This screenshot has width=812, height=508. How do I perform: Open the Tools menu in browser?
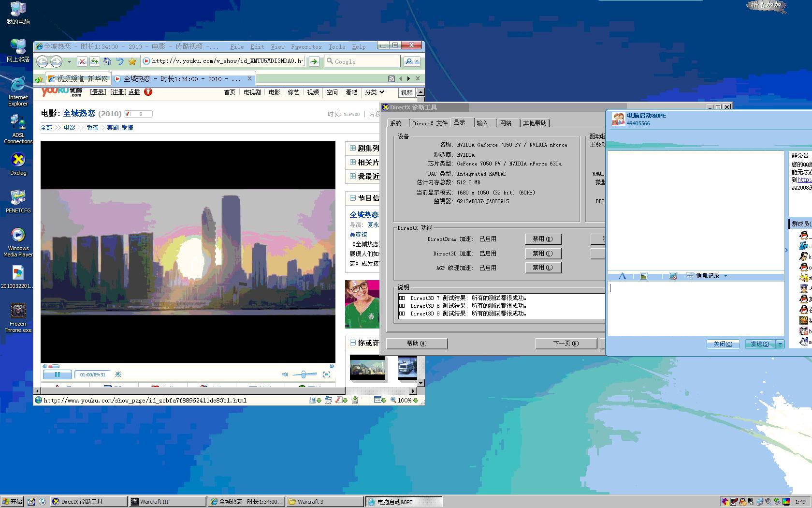pyautogui.click(x=337, y=47)
